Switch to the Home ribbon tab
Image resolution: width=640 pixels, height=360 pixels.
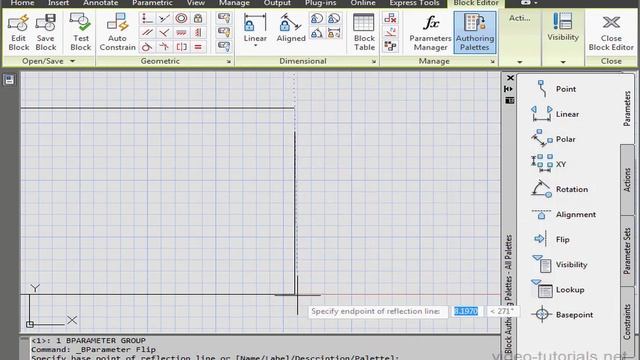pos(22,3)
